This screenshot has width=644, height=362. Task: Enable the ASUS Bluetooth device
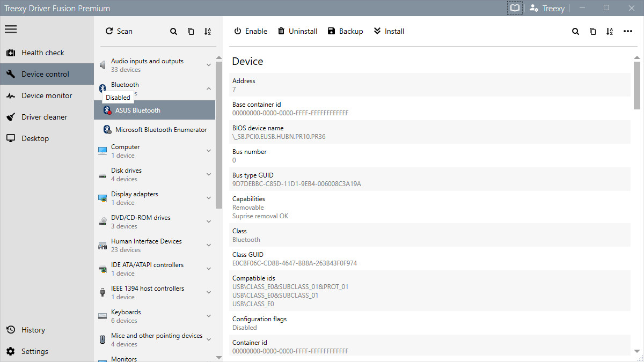click(251, 31)
